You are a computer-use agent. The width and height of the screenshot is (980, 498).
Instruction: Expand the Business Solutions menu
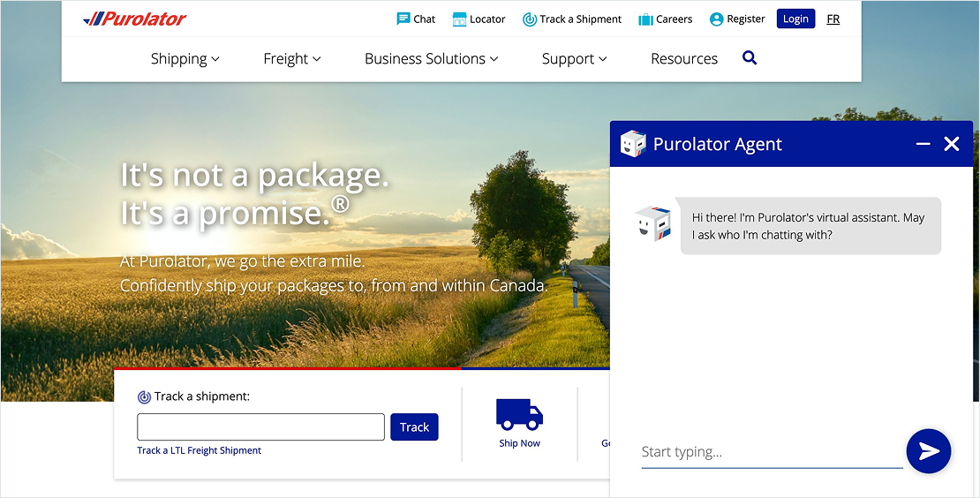point(431,59)
